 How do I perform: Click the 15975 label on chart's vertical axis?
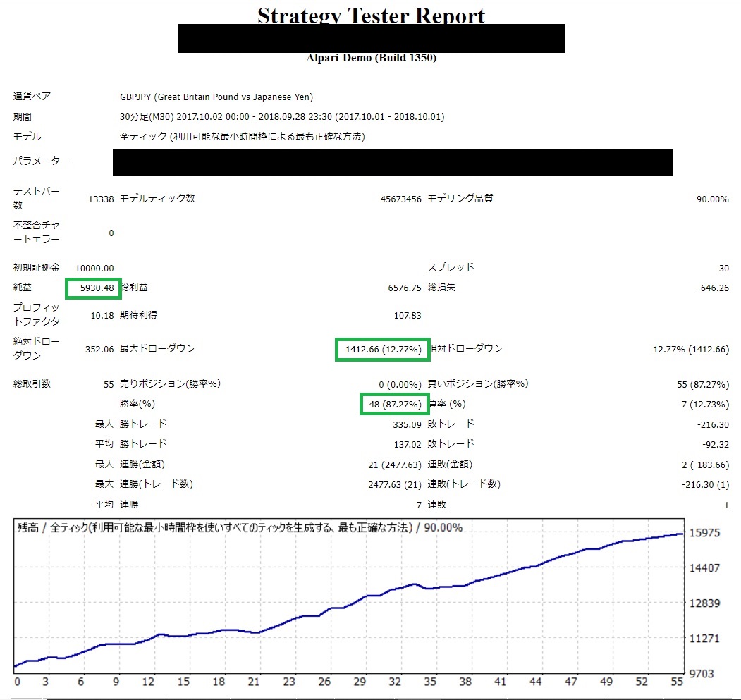[x=706, y=533]
